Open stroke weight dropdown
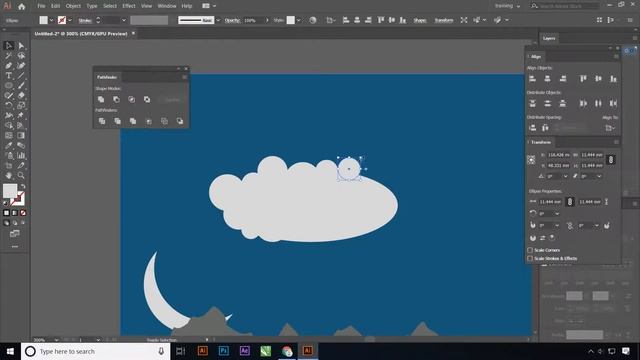Image resolution: width=640 pixels, height=360 pixels. pyautogui.click(x=124, y=20)
